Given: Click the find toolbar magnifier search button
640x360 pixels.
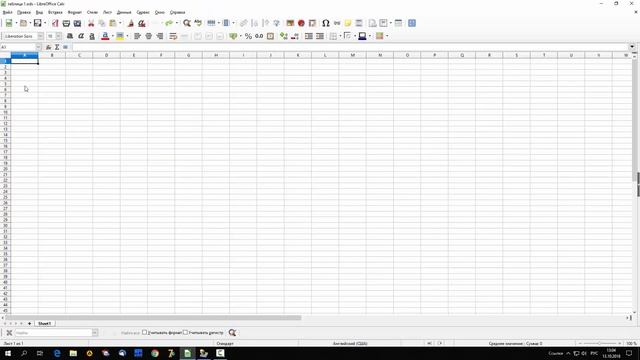Looking at the screenshot, I should click(232, 333).
